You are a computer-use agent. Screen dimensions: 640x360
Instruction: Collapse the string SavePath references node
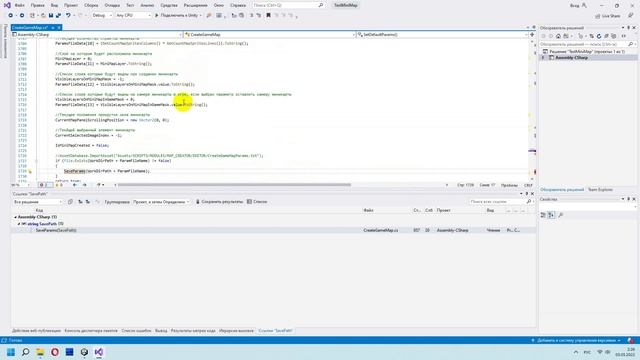(x=19, y=224)
